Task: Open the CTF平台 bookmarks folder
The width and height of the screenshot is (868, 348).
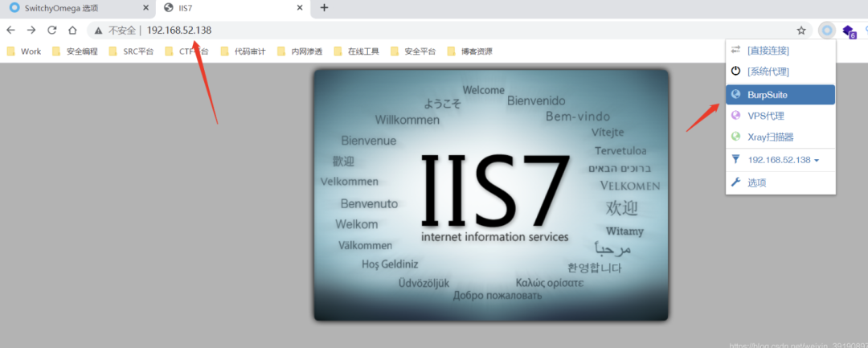Action: [187, 51]
